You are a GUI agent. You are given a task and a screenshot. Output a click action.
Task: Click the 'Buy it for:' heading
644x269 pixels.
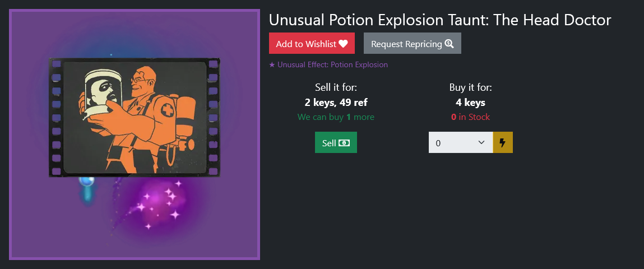(471, 87)
